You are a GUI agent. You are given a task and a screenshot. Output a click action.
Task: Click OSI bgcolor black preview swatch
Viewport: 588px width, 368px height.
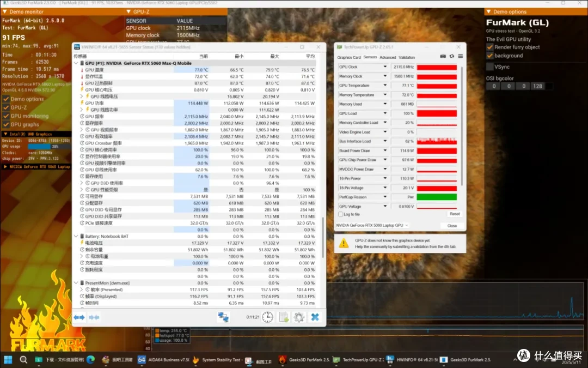point(549,86)
